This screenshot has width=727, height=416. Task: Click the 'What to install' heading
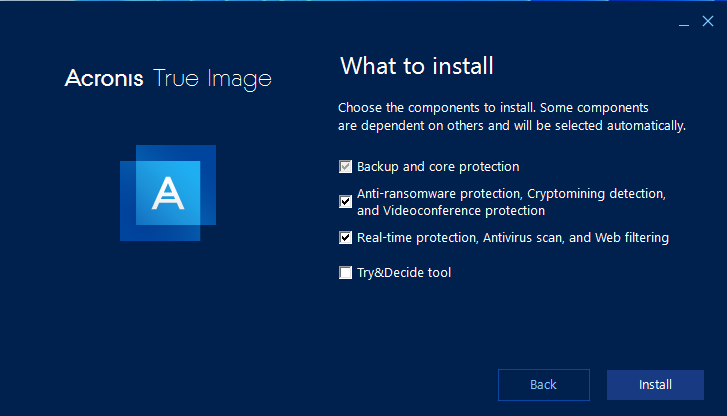tap(416, 68)
